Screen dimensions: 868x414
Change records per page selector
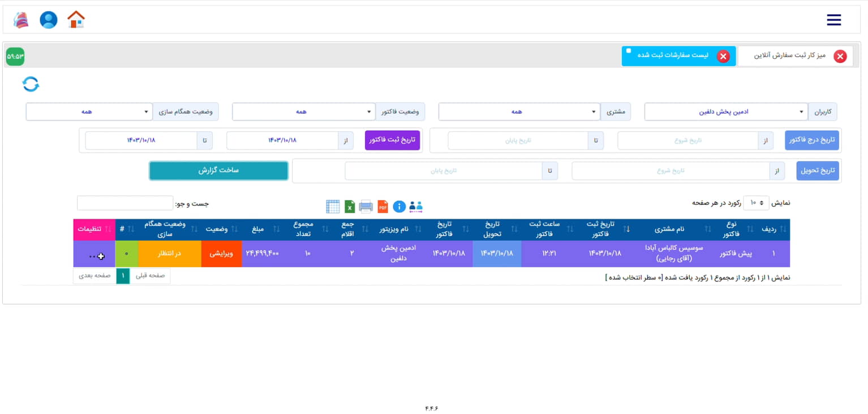click(x=756, y=203)
